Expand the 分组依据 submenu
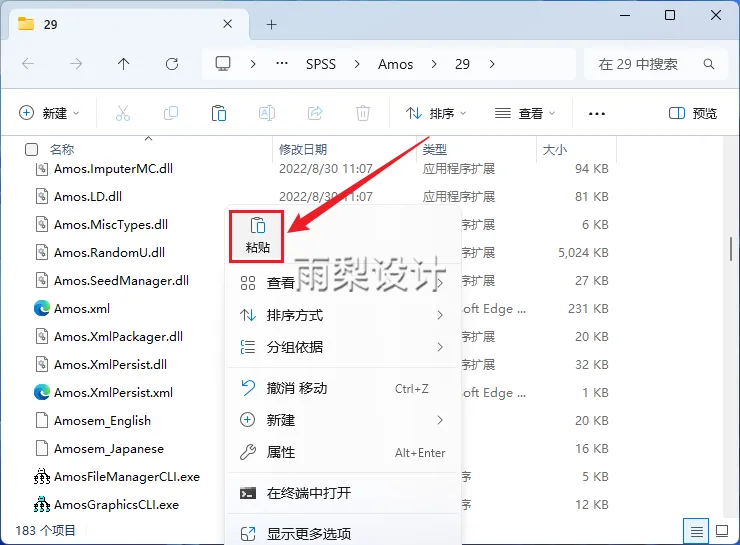This screenshot has height=545, width=740. click(x=343, y=347)
